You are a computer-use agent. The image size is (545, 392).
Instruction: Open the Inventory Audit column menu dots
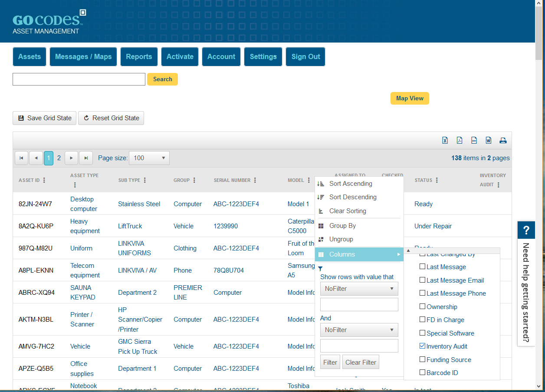point(499,185)
